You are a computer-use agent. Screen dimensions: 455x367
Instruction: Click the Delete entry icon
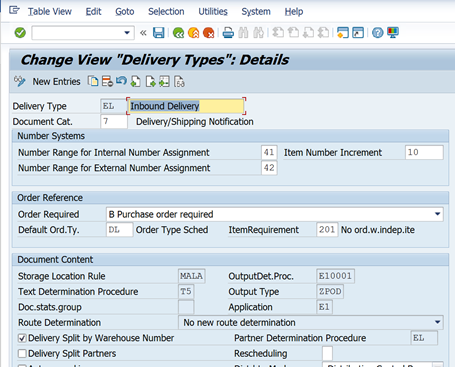pyautogui.click(x=107, y=81)
